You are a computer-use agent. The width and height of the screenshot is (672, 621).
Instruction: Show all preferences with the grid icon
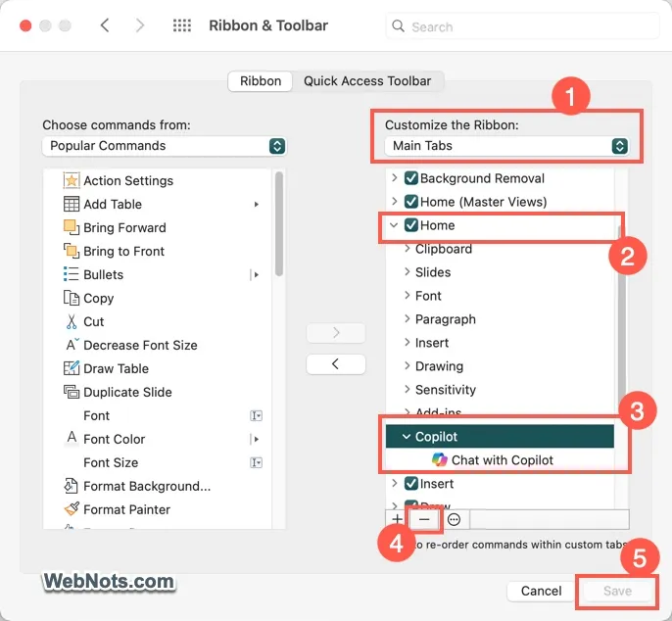[182, 25]
